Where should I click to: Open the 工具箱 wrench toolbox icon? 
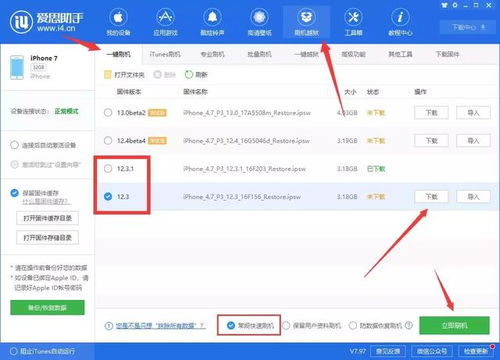[353, 17]
